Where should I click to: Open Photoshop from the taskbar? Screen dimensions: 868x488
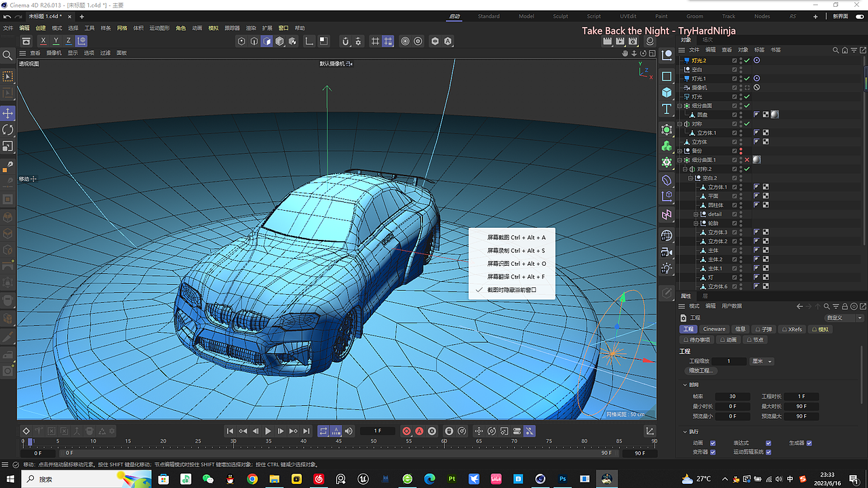(x=562, y=479)
